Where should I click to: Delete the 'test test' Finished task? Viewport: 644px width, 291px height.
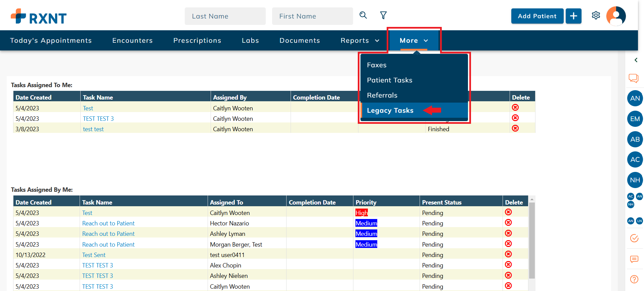515,128
